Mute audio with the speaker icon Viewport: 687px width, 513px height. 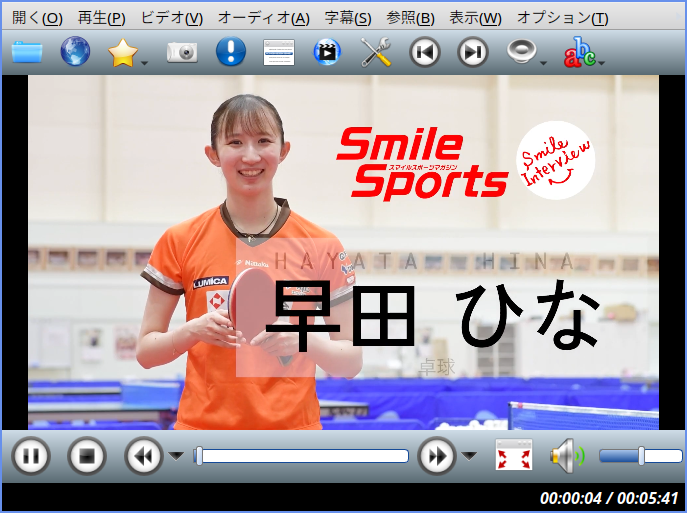(567, 456)
